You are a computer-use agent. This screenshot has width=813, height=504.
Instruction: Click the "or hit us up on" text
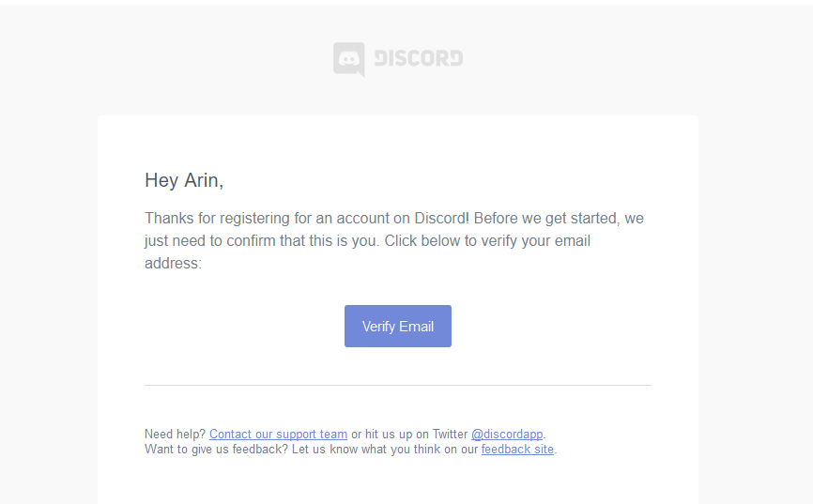click(x=390, y=434)
